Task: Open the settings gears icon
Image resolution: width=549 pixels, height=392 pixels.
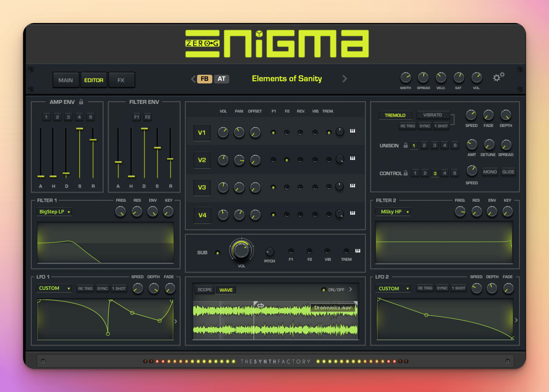Action: (x=499, y=77)
